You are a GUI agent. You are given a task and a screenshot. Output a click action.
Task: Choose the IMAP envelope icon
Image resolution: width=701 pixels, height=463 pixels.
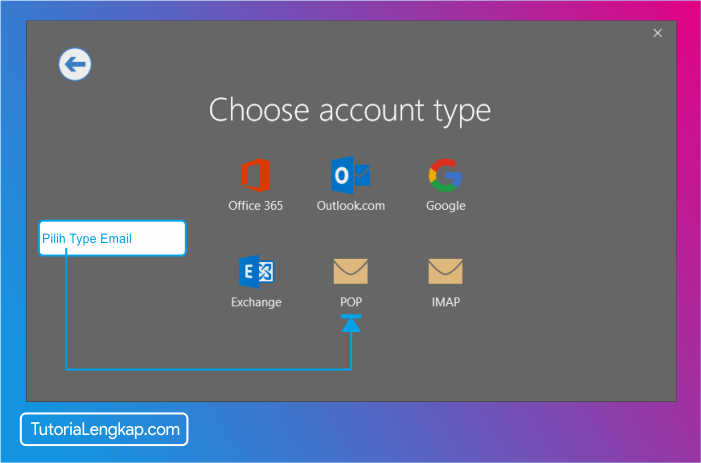pos(446,271)
